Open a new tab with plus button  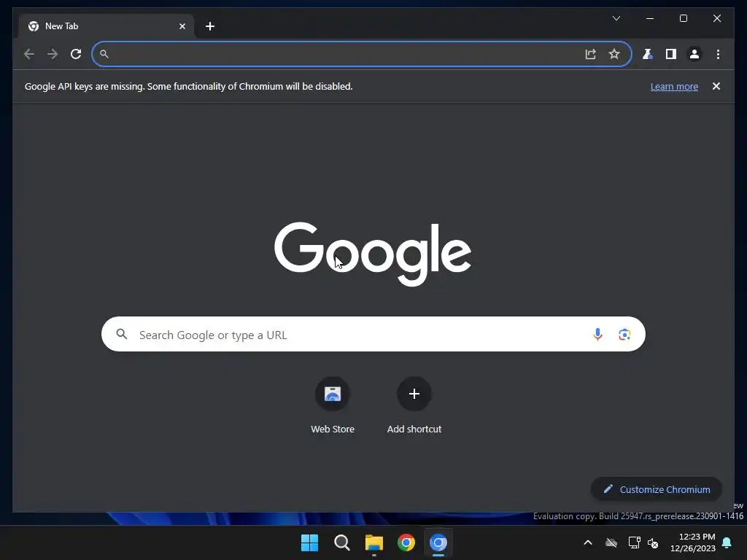tap(210, 26)
